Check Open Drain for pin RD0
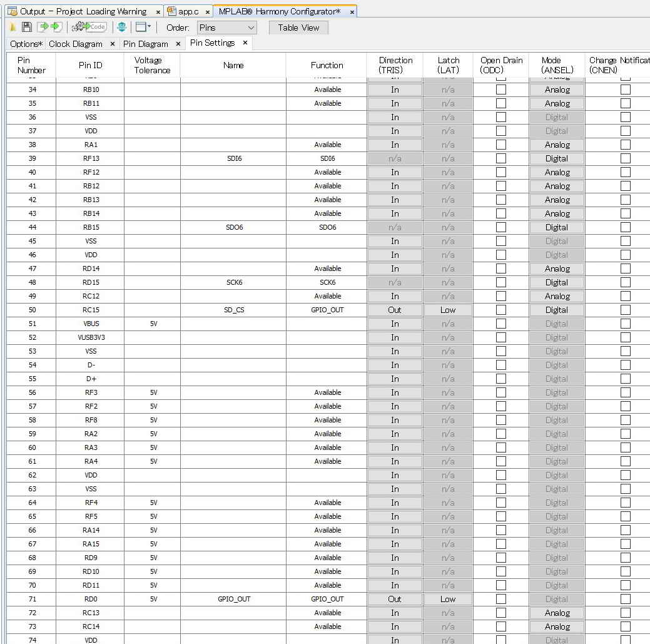650x644 pixels. (x=501, y=599)
